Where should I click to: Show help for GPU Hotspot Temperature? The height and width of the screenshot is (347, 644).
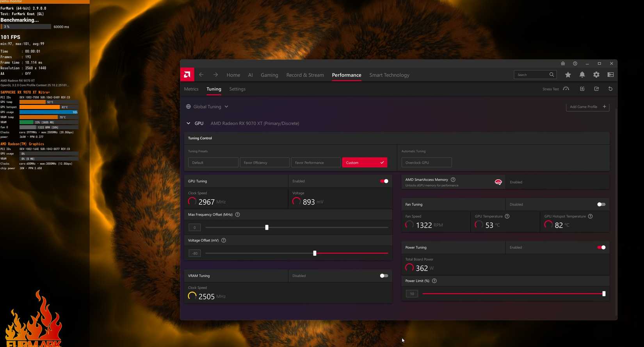point(590,216)
